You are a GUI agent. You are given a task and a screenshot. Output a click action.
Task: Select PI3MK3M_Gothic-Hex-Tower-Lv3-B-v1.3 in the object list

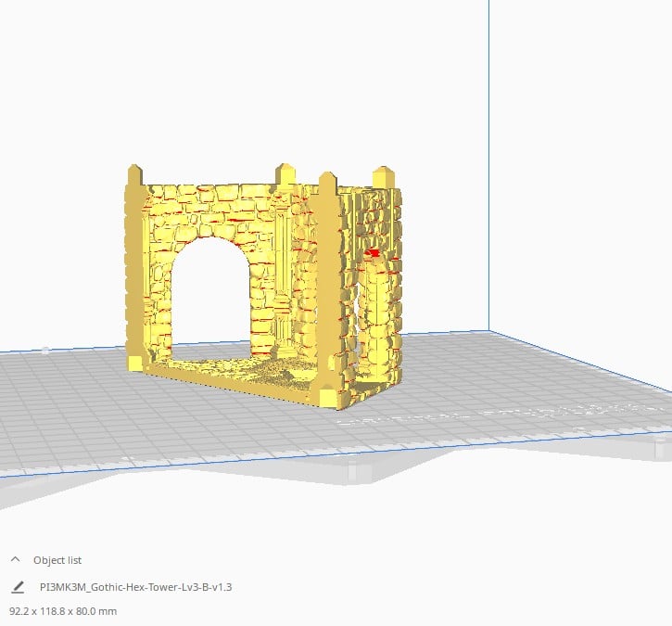point(136,587)
